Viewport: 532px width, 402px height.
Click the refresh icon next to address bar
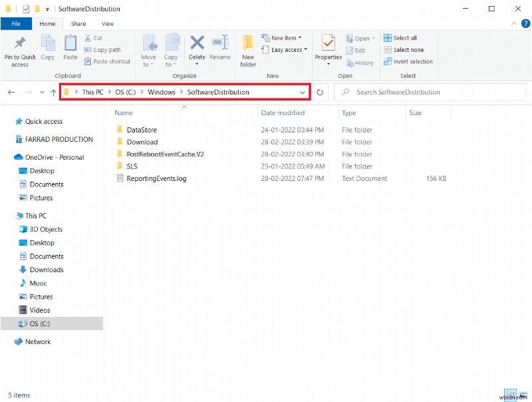click(x=320, y=92)
